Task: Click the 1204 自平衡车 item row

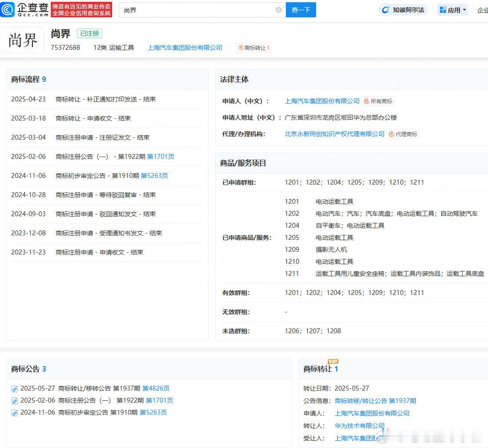Action: pyautogui.click(x=334, y=226)
